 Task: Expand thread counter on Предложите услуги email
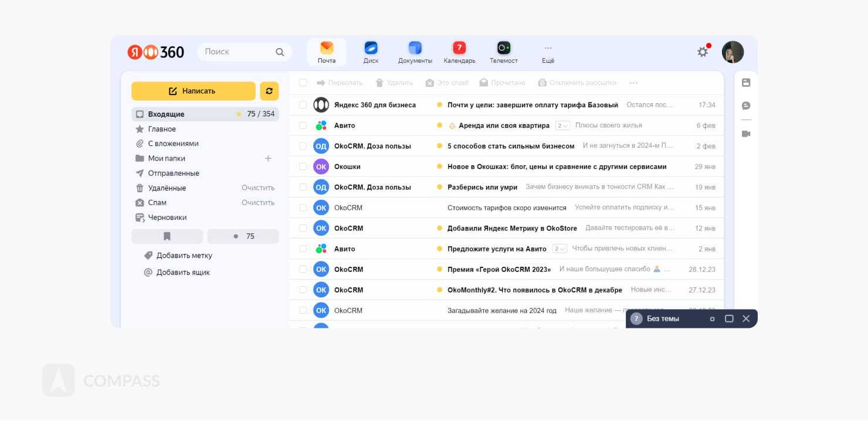tap(560, 249)
